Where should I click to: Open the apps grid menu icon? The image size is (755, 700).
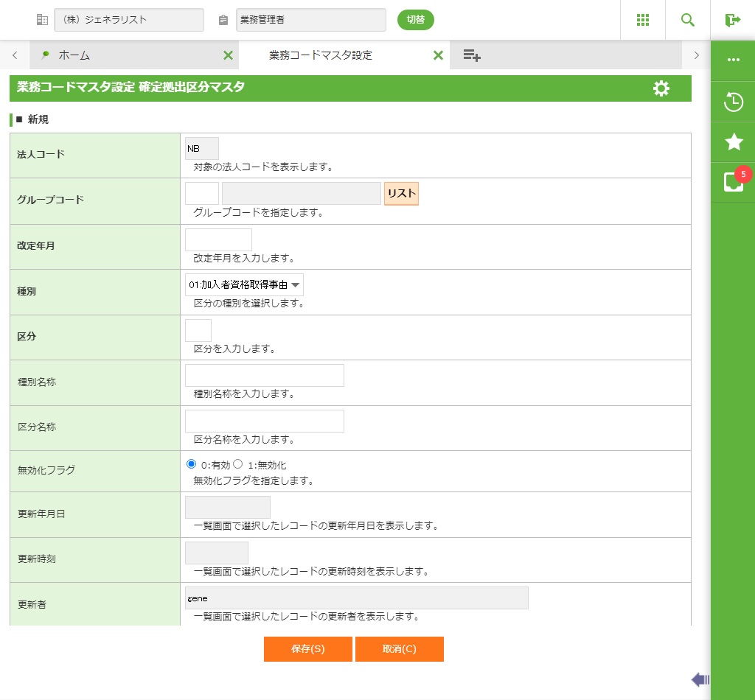[x=642, y=20]
